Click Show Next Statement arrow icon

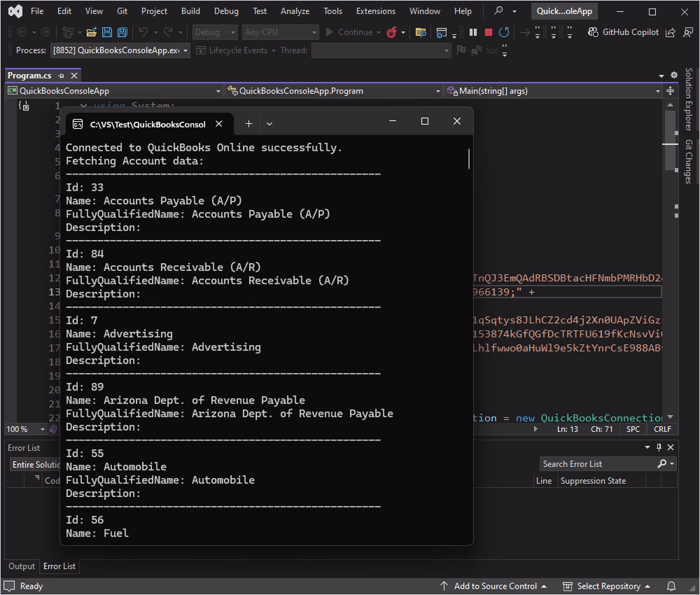(x=526, y=32)
